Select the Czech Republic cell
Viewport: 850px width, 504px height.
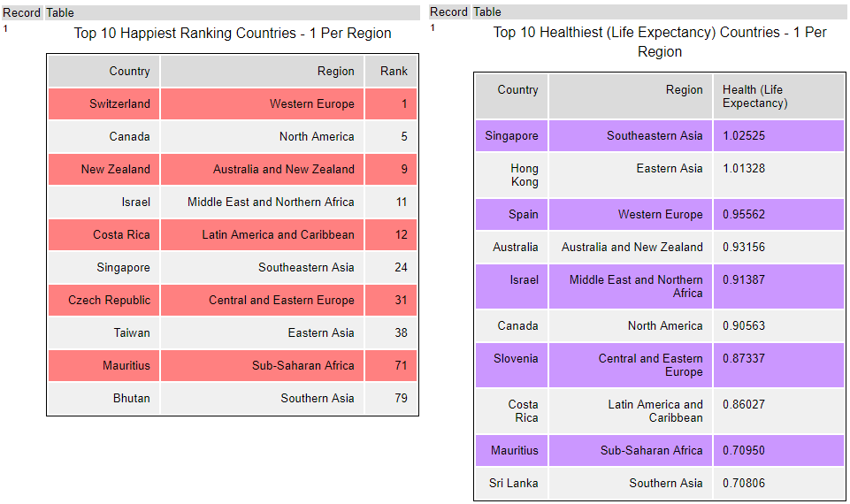click(x=109, y=300)
